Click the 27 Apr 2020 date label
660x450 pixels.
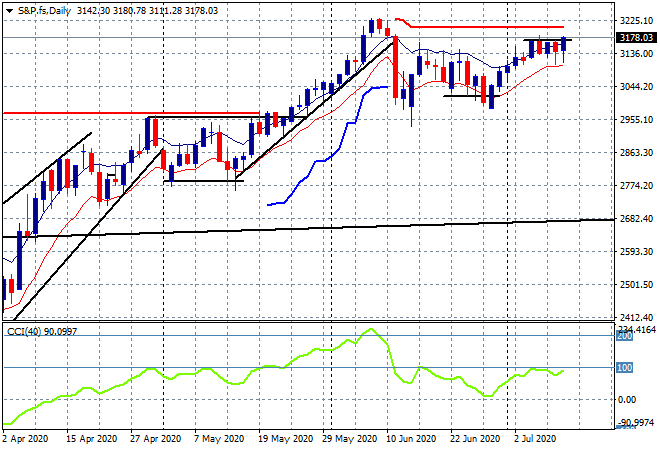pos(155,439)
